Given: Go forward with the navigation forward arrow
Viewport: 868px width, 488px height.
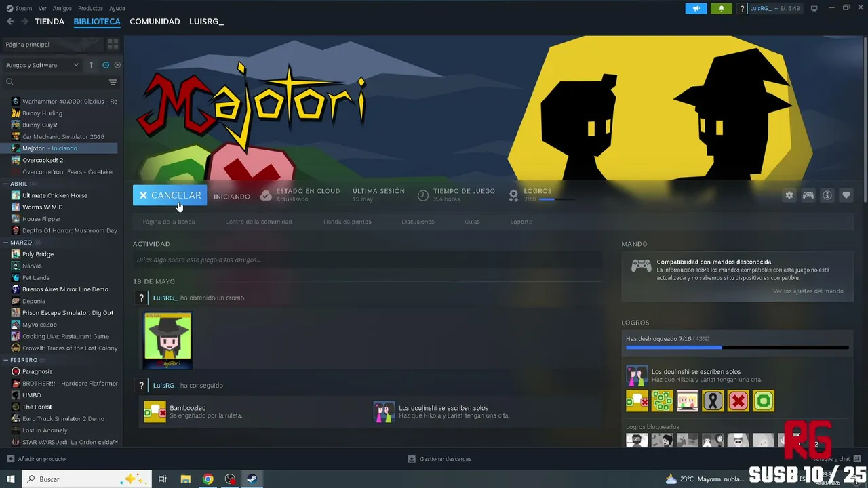Looking at the screenshot, I should pos(24,22).
